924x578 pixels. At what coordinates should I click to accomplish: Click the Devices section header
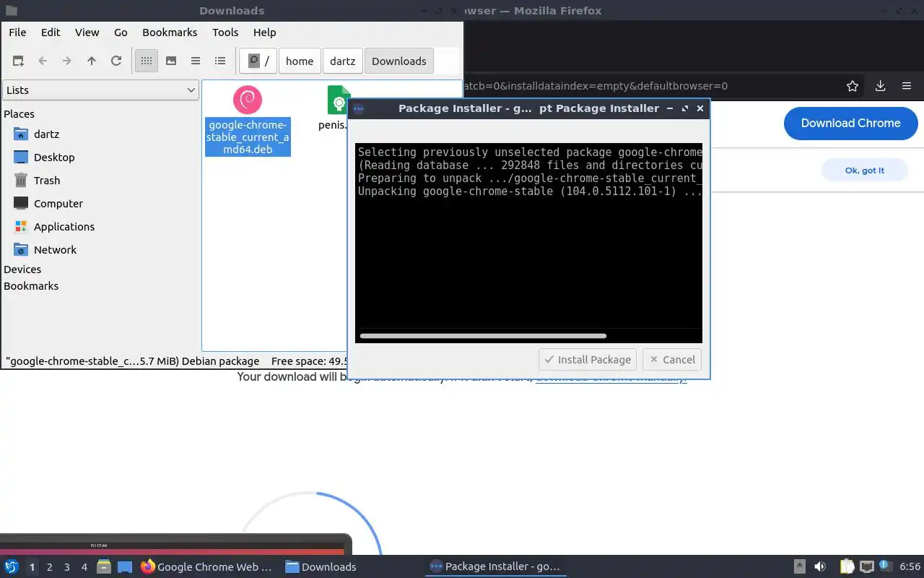point(22,269)
